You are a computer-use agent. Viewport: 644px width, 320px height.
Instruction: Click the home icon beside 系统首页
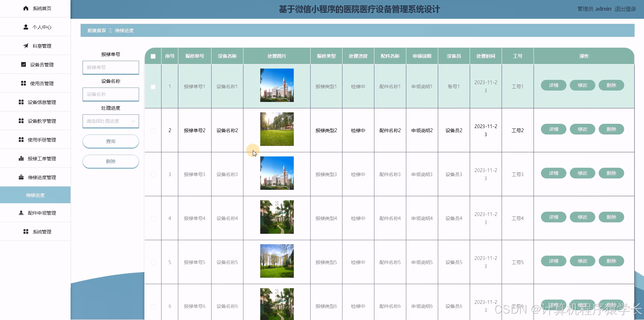point(26,8)
